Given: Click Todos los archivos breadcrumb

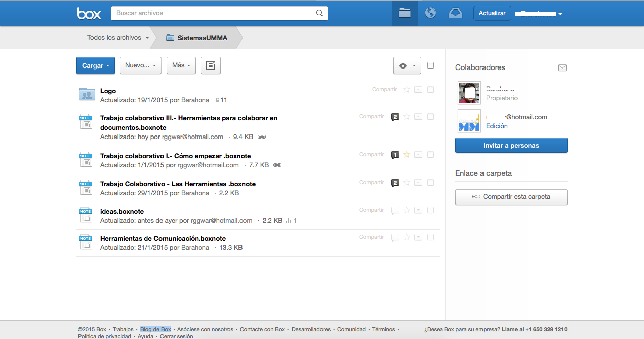Looking at the screenshot, I should [114, 38].
